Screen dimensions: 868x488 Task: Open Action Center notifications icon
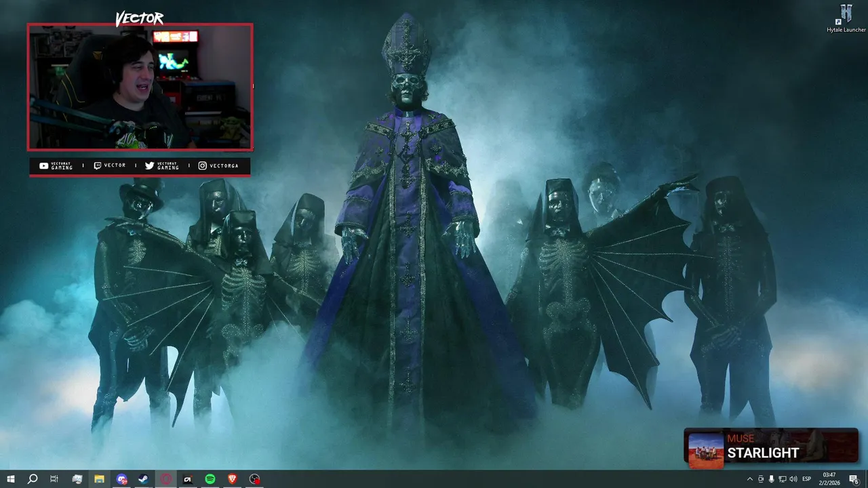coord(854,479)
